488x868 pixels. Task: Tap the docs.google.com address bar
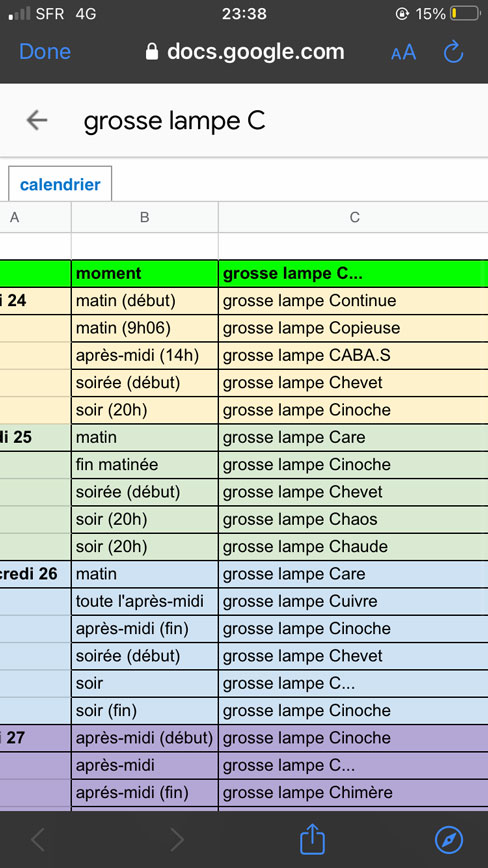(245, 52)
